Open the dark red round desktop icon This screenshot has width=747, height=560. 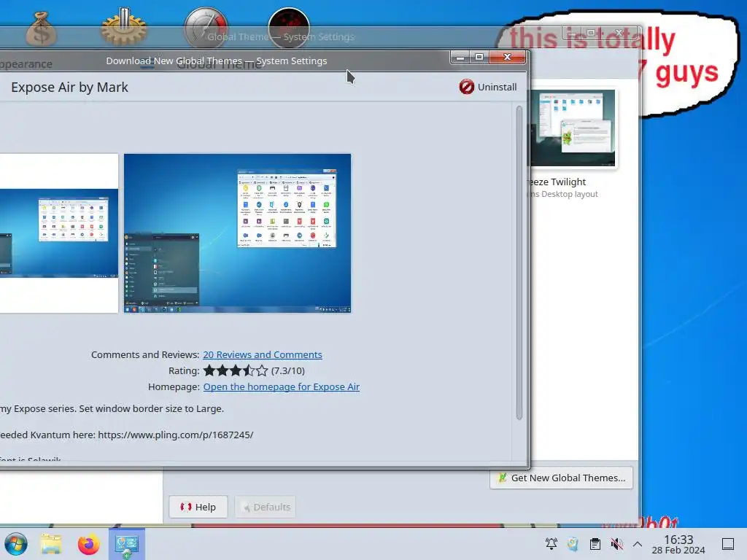(289, 28)
